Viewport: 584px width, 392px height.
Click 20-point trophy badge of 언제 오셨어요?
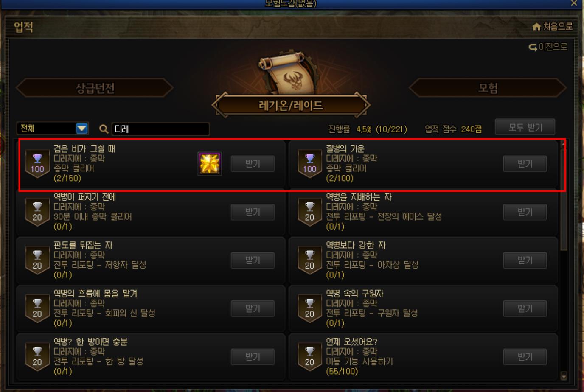(310, 356)
